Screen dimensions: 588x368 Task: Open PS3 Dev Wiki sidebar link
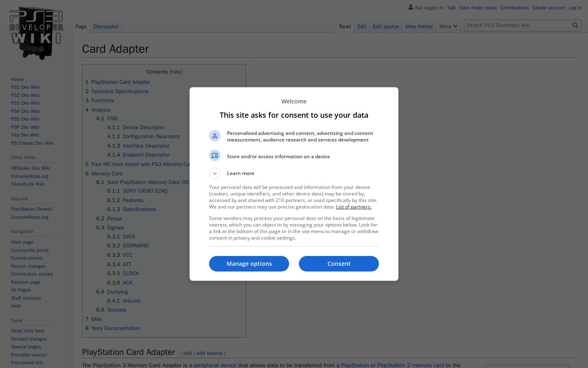click(x=25, y=103)
